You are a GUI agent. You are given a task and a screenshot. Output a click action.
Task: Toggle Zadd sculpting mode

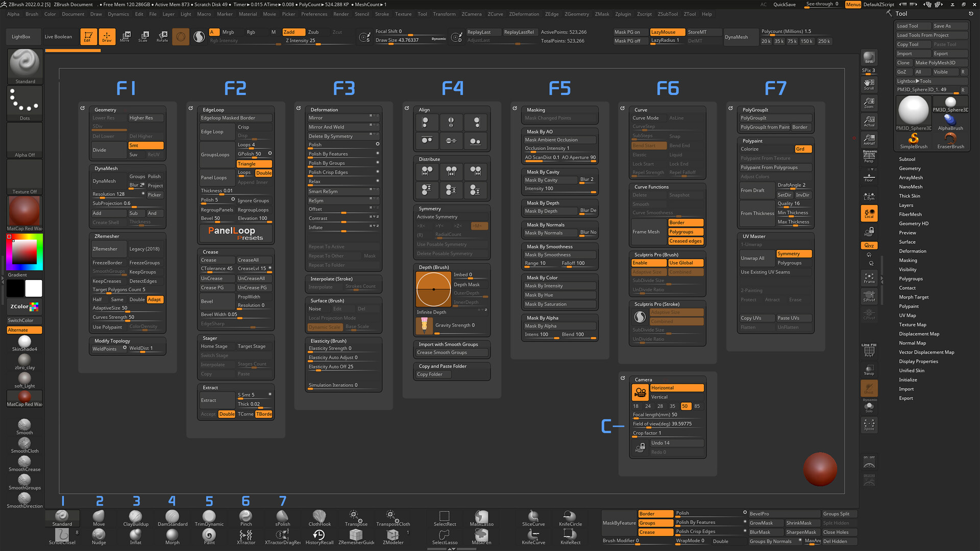click(x=292, y=32)
